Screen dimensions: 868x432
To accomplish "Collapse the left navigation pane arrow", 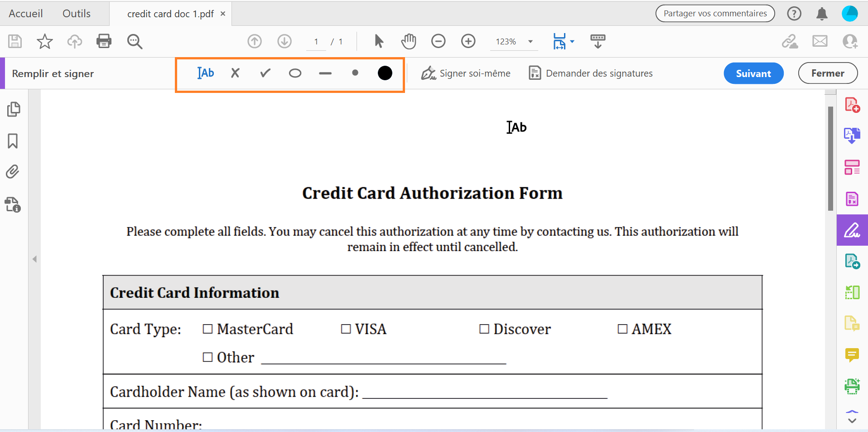I will tap(34, 259).
